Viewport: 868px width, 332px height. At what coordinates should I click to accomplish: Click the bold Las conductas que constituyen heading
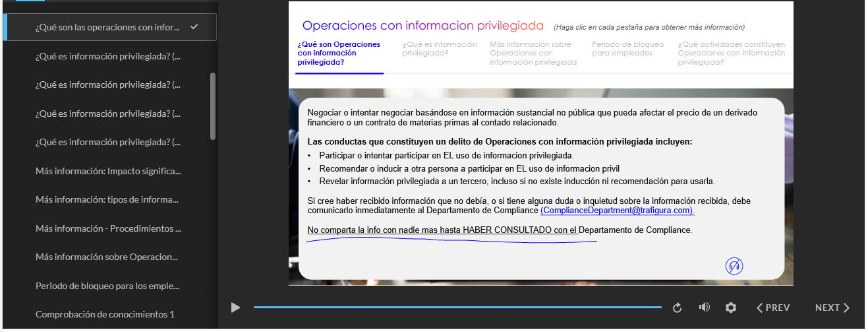tap(500, 141)
